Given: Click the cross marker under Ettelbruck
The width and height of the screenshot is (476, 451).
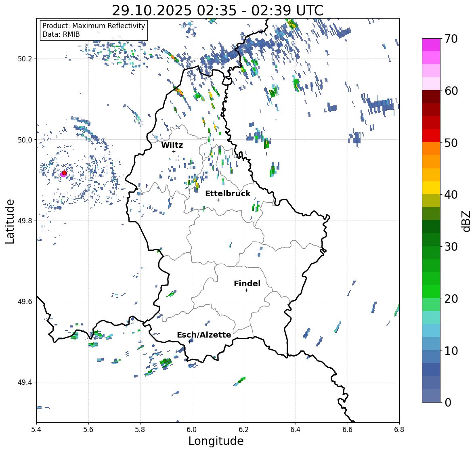Looking at the screenshot, I should point(218,200).
